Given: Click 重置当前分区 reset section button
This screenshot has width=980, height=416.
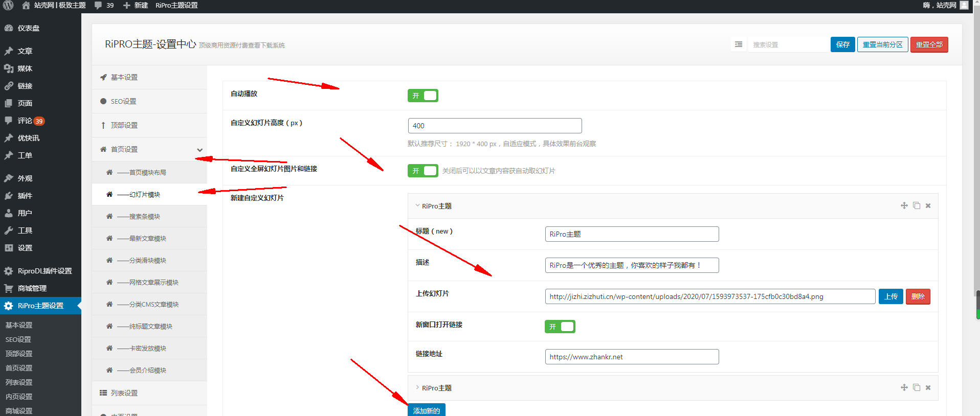Looking at the screenshot, I should (x=883, y=44).
